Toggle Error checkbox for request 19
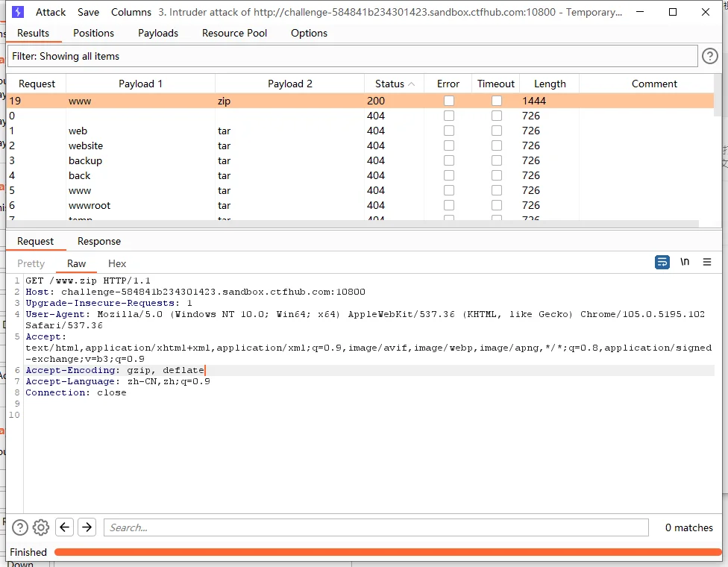 tap(449, 101)
